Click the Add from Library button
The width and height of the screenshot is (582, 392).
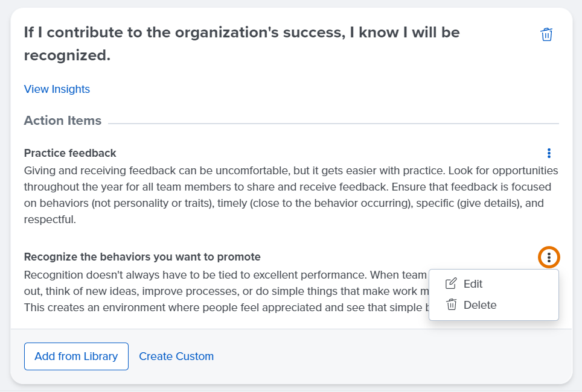tap(77, 356)
